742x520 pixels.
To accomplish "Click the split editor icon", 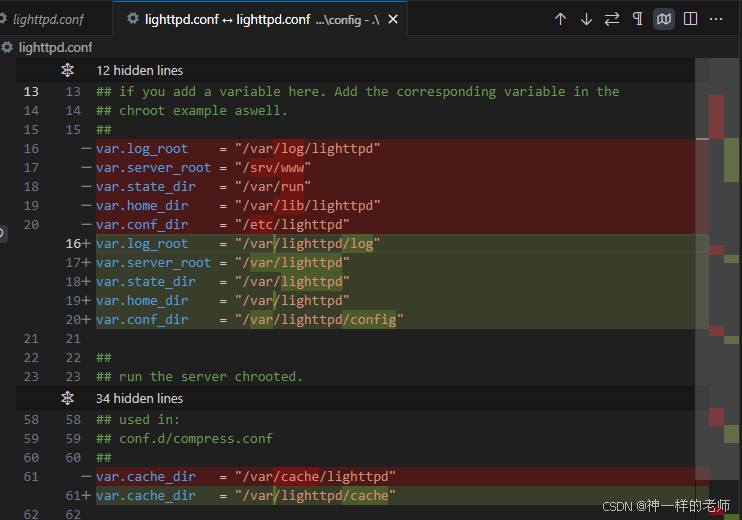I will (690, 19).
